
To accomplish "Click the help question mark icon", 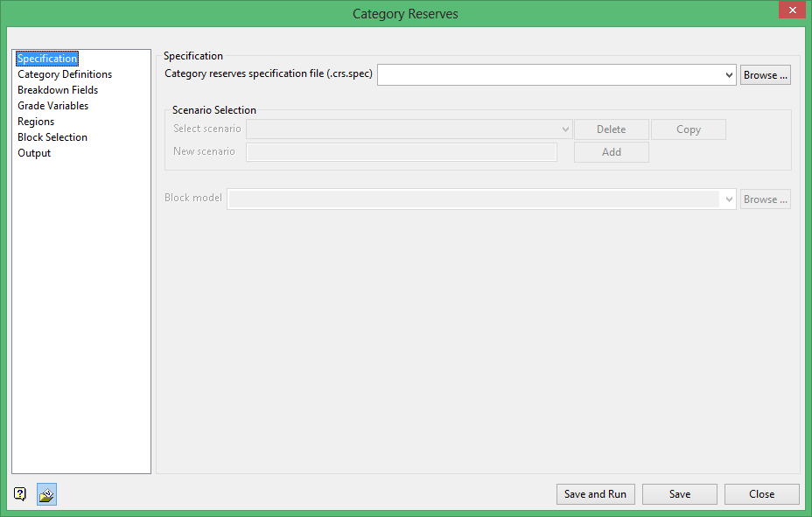I will tap(20, 495).
